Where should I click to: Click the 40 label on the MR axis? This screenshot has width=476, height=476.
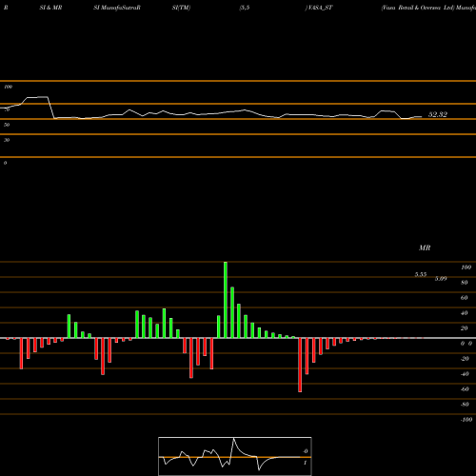tap(465, 313)
